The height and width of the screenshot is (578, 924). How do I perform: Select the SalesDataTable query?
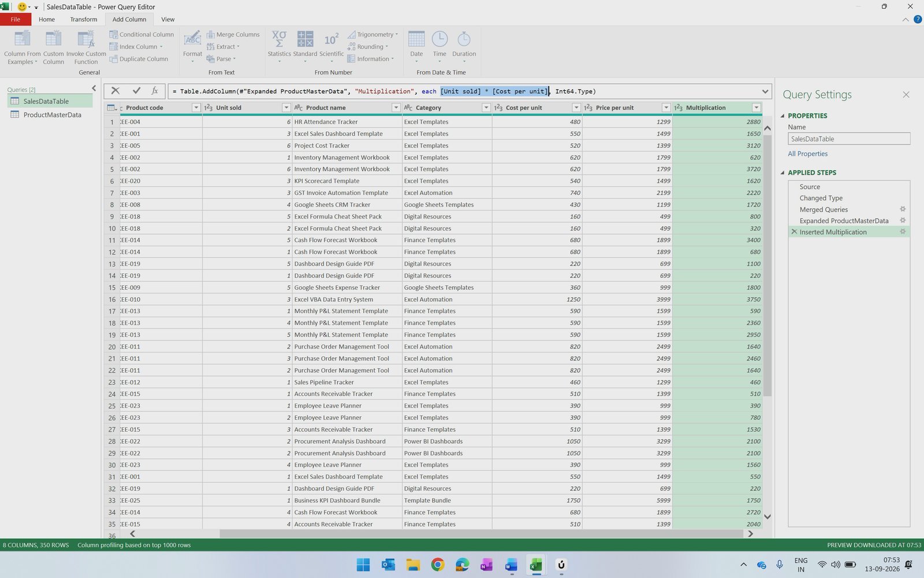[50, 101]
